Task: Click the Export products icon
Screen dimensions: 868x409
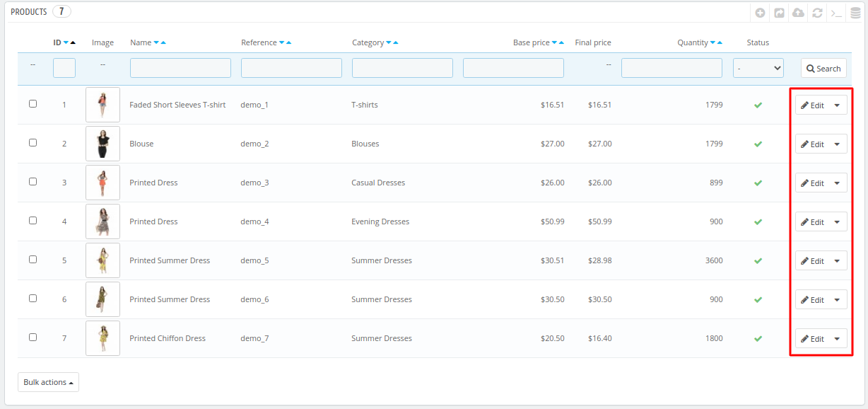Action: (x=779, y=13)
